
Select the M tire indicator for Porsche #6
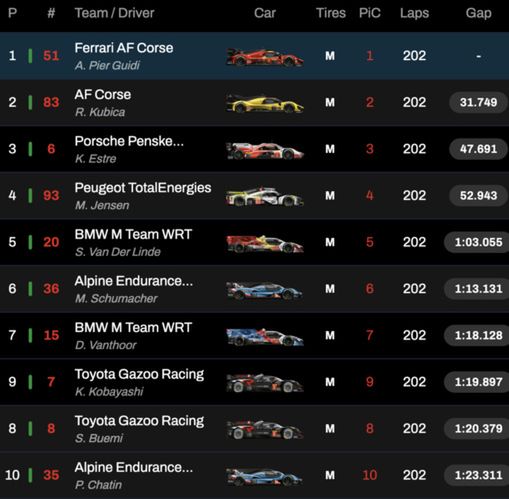[330, 149]
